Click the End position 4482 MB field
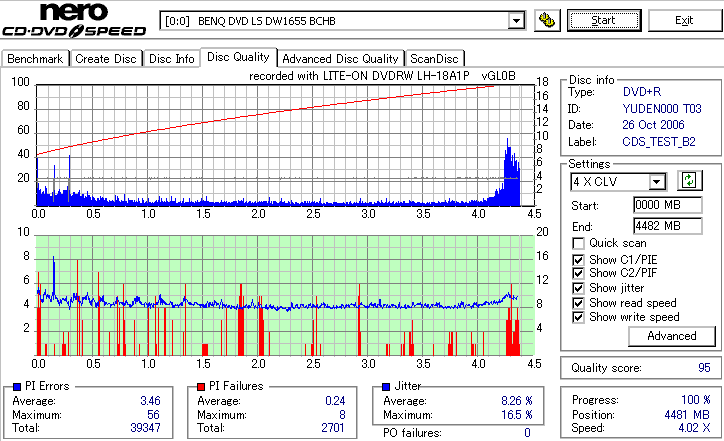 click(x=668, y=226)
